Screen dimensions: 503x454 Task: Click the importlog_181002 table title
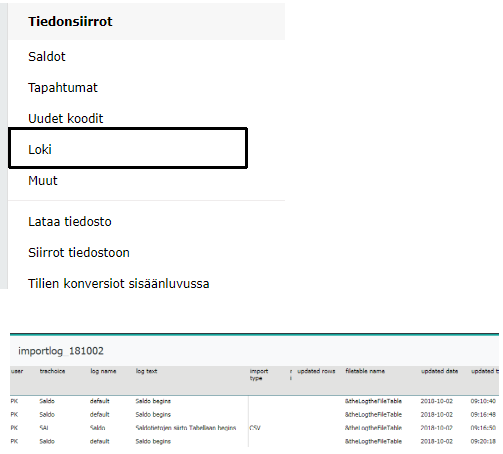pos(61,351)
